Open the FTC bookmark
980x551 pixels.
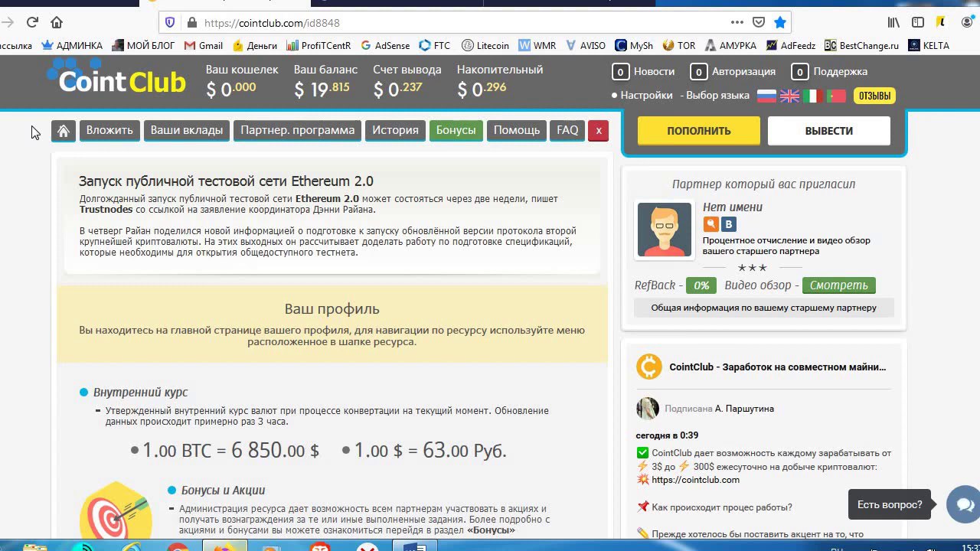pos(435,45)
